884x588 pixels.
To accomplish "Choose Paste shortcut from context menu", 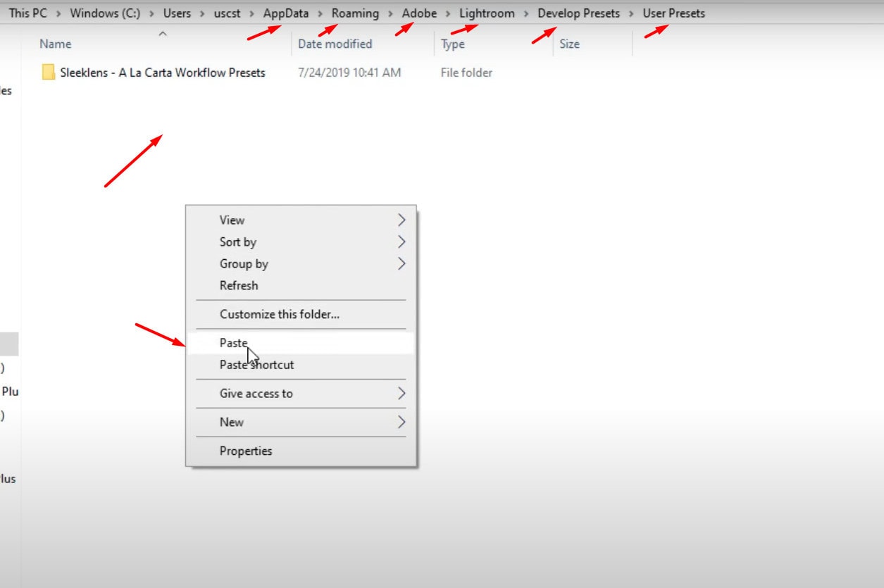I will [301, 365].
